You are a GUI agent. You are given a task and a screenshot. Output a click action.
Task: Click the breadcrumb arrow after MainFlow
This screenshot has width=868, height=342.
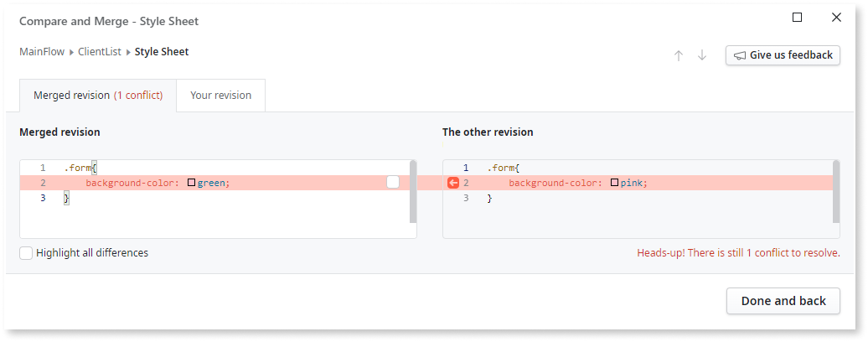pyautogui.click(x=72, y=52)
